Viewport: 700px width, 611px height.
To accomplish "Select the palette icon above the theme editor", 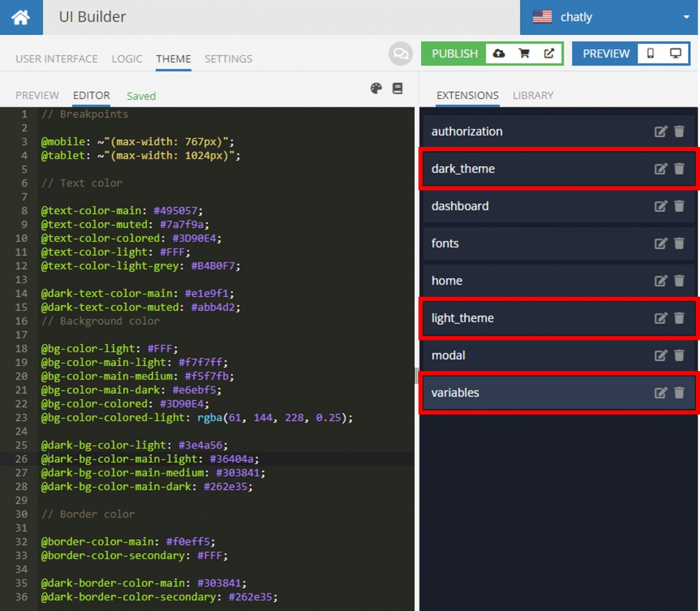I will click(x=376, y=88).
